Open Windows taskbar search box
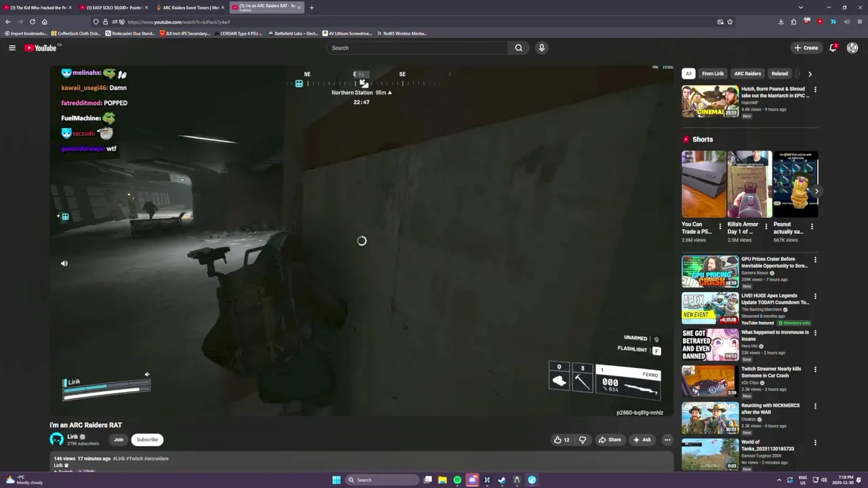Viewport: 868px width, 488px height. click(x=381, y=480)
